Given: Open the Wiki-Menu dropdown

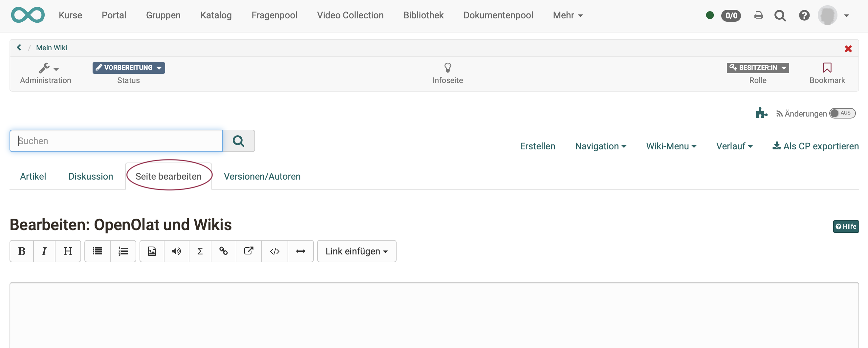Looking at the screenshot, I should [671, 146].
